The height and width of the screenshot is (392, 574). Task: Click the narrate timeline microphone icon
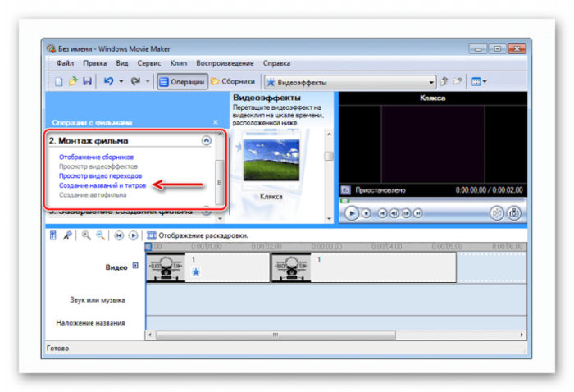67,235
